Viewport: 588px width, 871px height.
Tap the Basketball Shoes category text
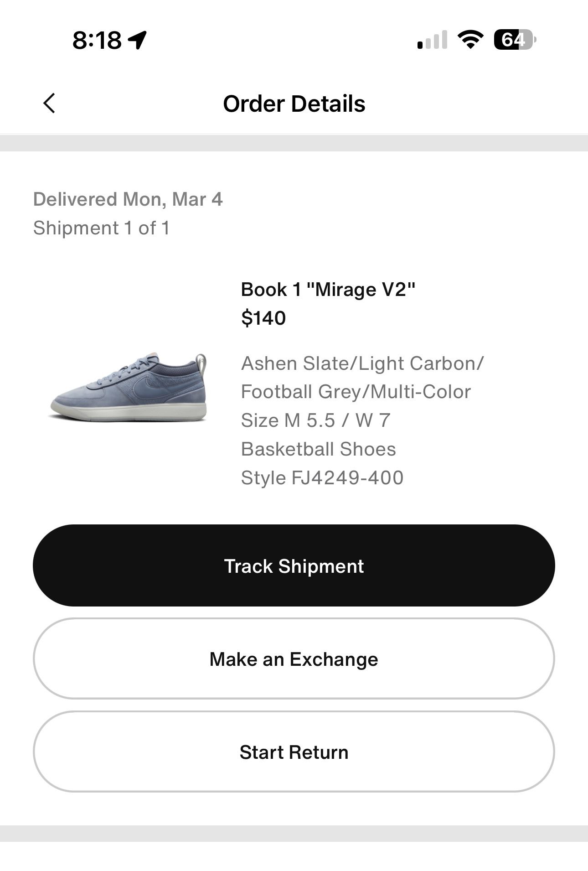pos(318,449)
